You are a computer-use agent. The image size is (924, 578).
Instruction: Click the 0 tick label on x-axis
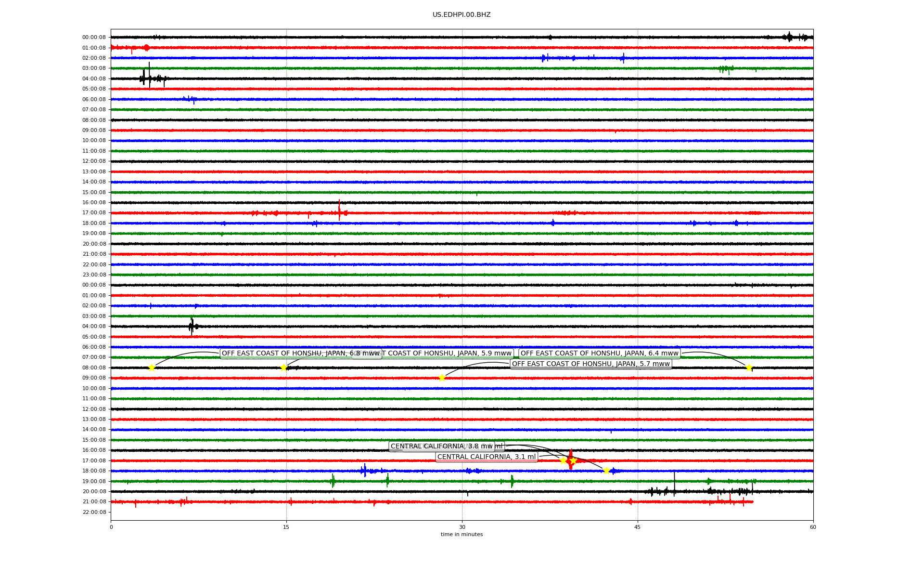[x=111, y=527]
